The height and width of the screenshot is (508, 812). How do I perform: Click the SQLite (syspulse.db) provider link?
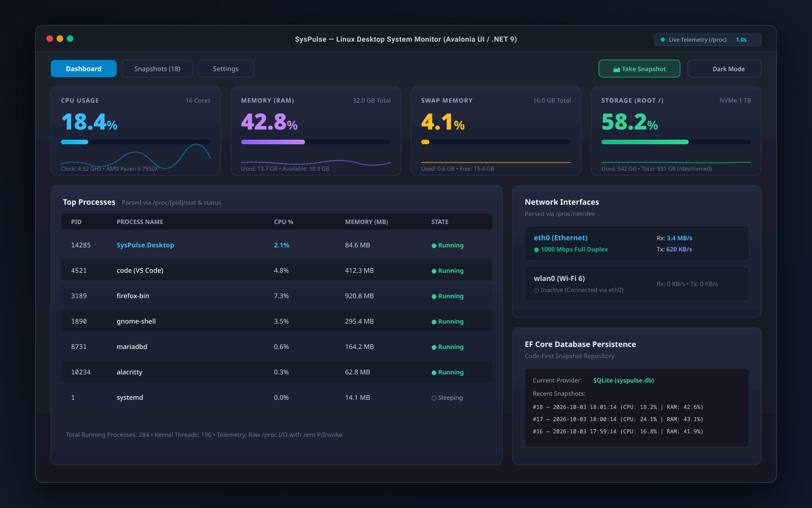coord(623,380)
